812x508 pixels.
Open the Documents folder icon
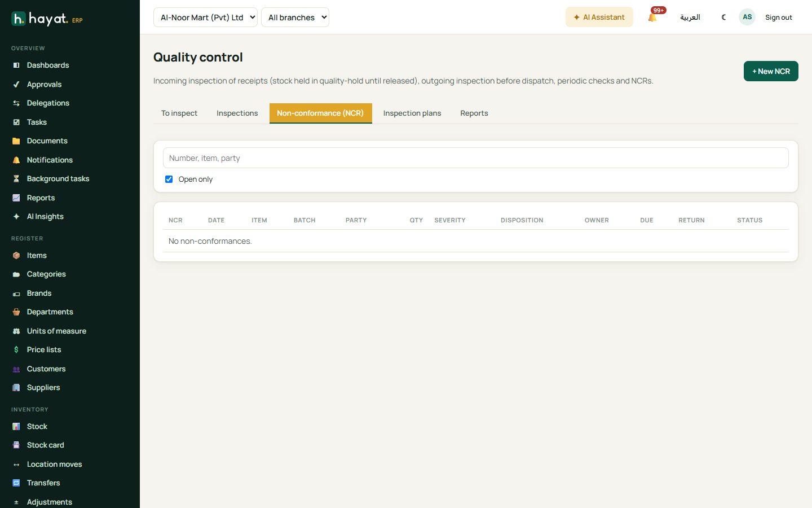point(16,141)
